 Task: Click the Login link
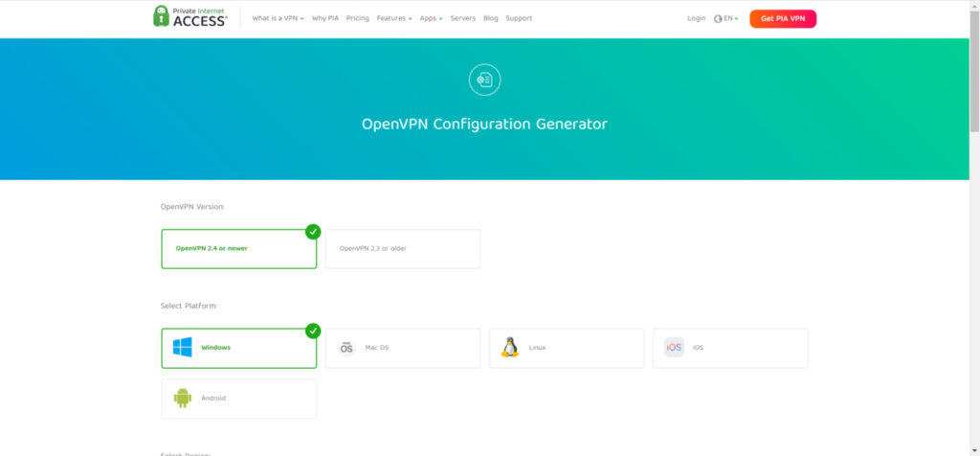click(696, 18)
